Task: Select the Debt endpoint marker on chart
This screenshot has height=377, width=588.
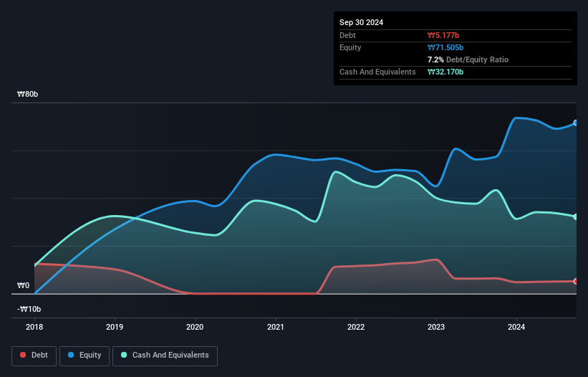Action: [x=576, y=282]
